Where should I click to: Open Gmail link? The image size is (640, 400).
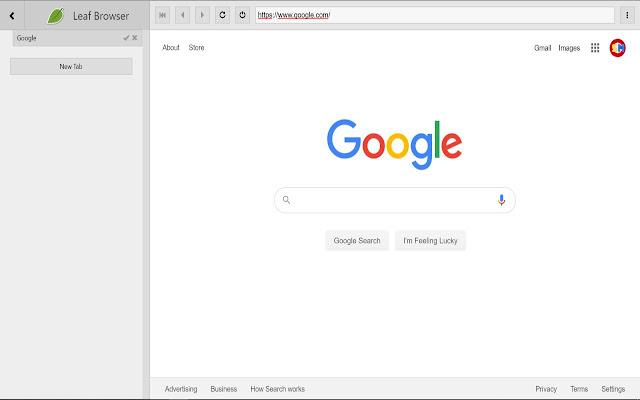point(542,48)
